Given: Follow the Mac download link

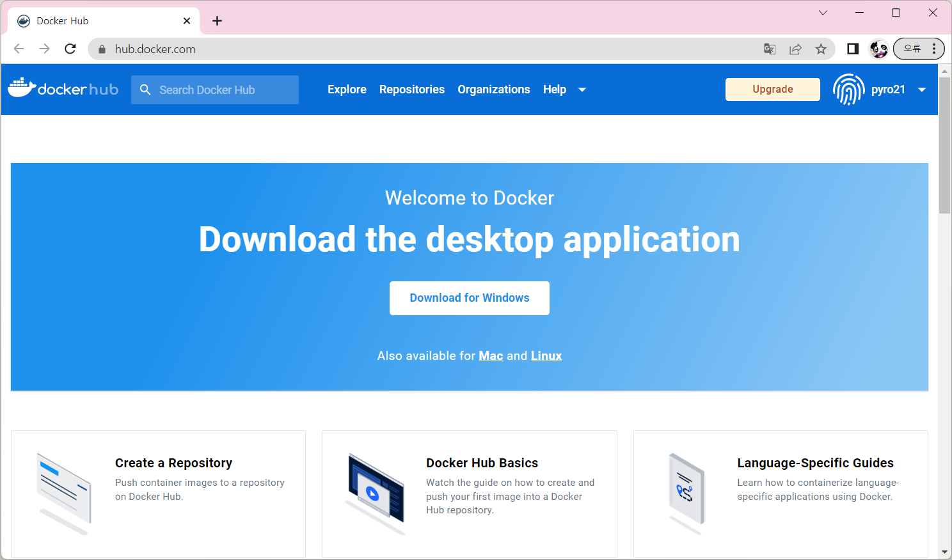Looking at the screenshot, I should 491,356.
